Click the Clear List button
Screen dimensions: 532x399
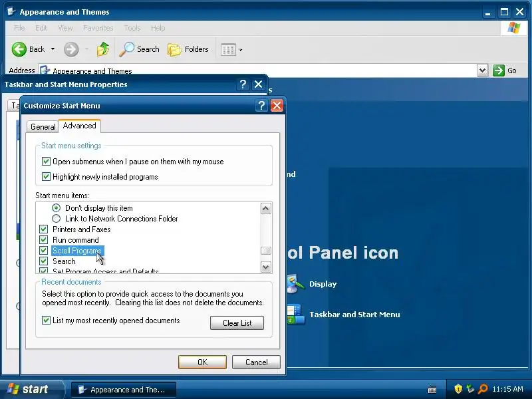click(x=237, y=323)
